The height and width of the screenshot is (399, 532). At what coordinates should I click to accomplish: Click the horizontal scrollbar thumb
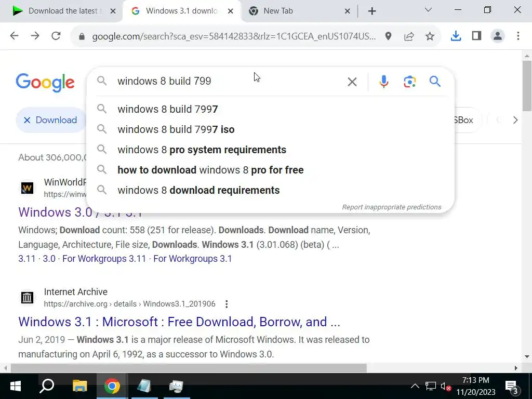(189, 368)
